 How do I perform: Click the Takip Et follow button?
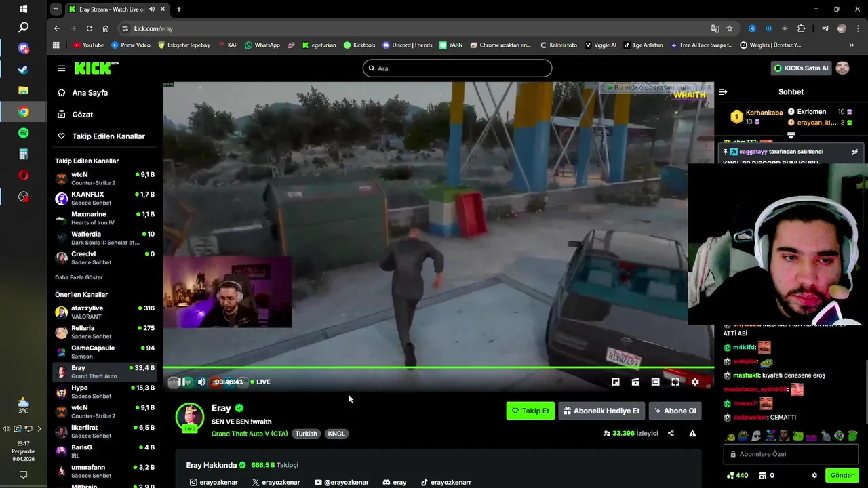tap(530, 411)
